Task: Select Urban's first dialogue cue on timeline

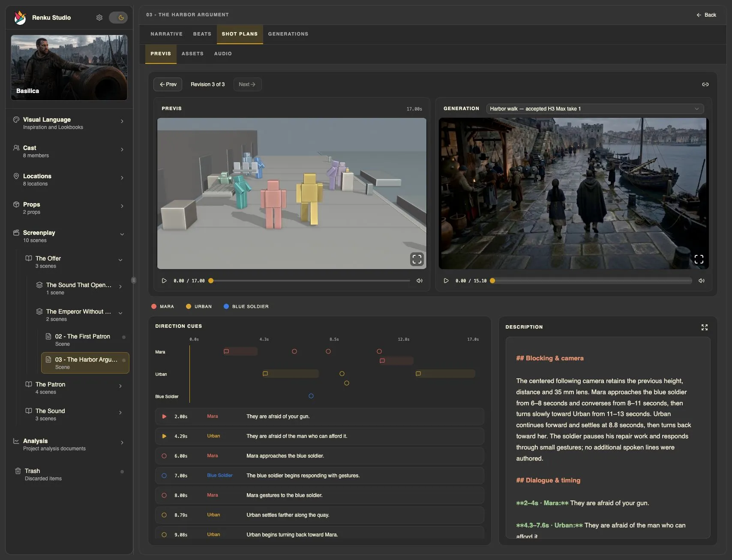Action: (x=291, y=374)
